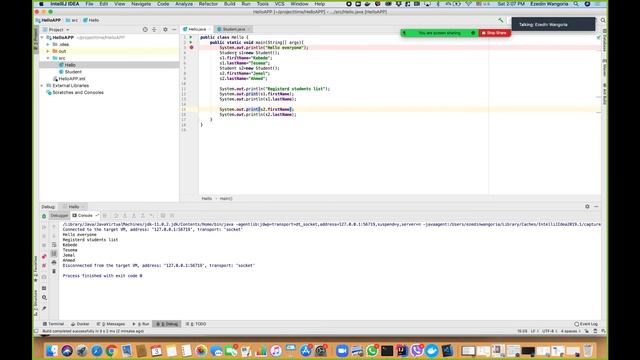
Task: Toggle soft-wrap in Console toolbar
Action: click(x=54, y=244)
